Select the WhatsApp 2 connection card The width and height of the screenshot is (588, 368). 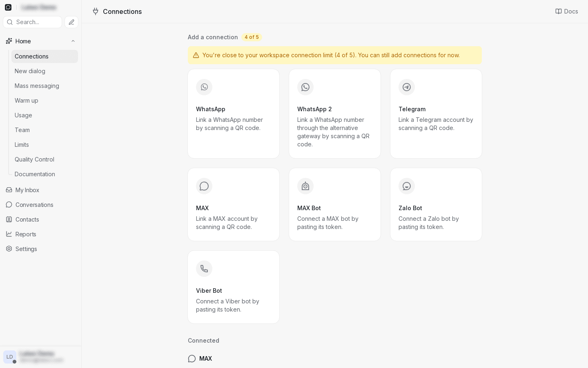[335, 114]
